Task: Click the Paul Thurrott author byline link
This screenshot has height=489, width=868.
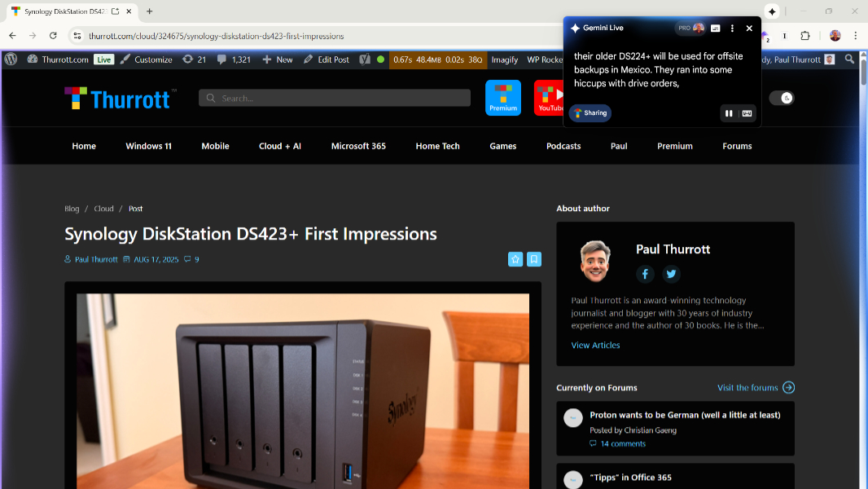Action: [96, 259]
